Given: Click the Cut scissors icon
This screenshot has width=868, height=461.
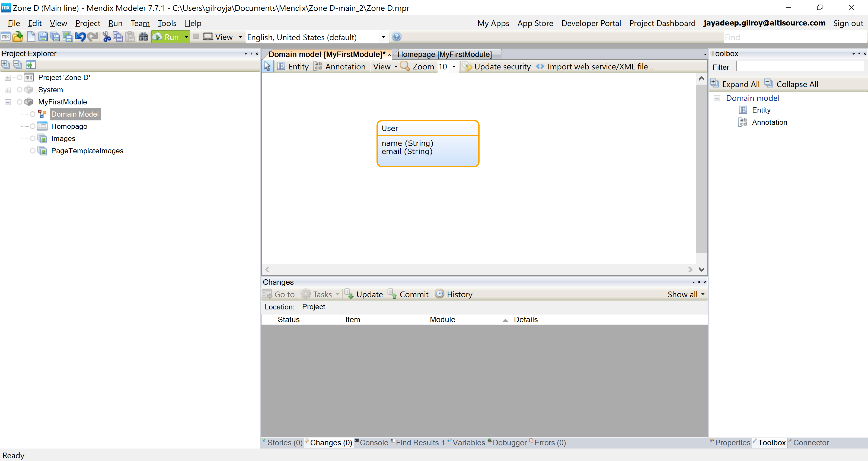Looking at the screenshot, I should 107,37.
